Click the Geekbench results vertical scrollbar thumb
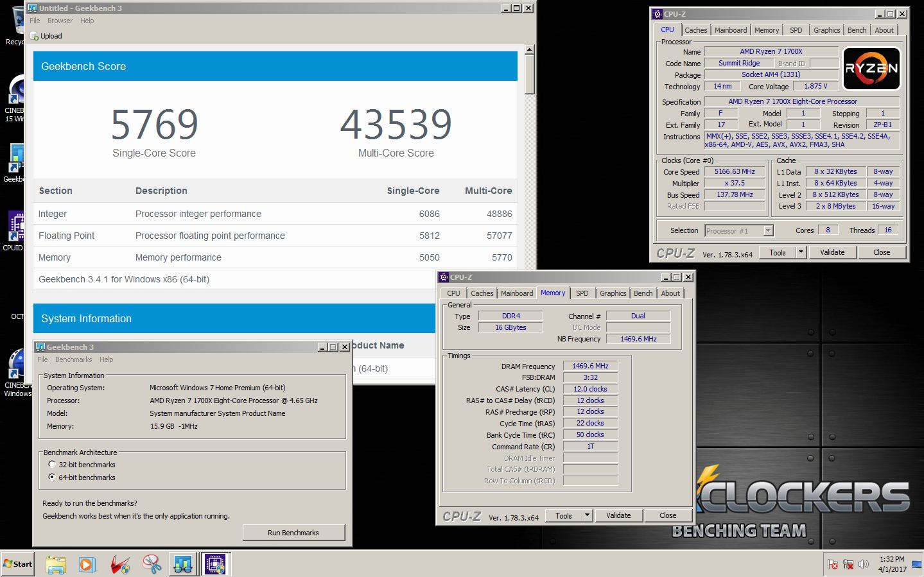 529,75
